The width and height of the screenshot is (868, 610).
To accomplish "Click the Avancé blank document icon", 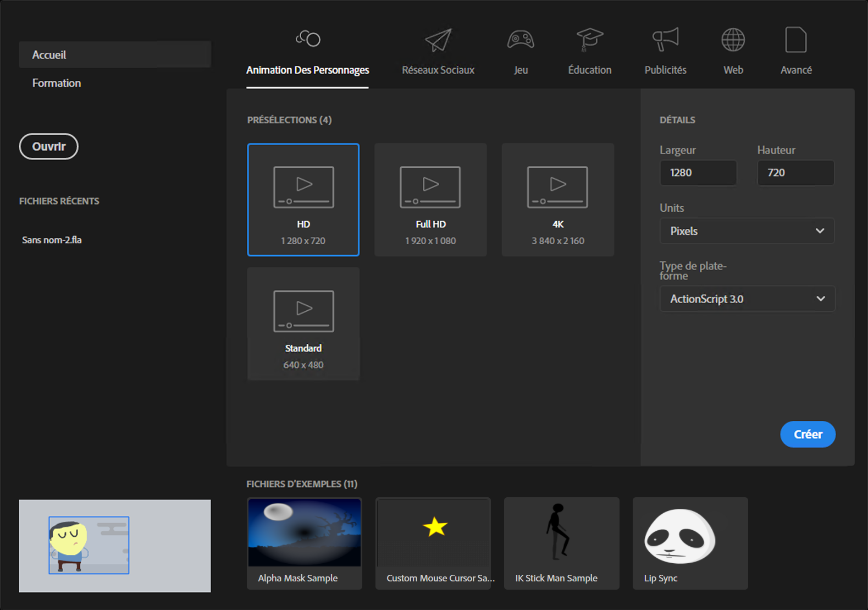I will coord(796,40).
